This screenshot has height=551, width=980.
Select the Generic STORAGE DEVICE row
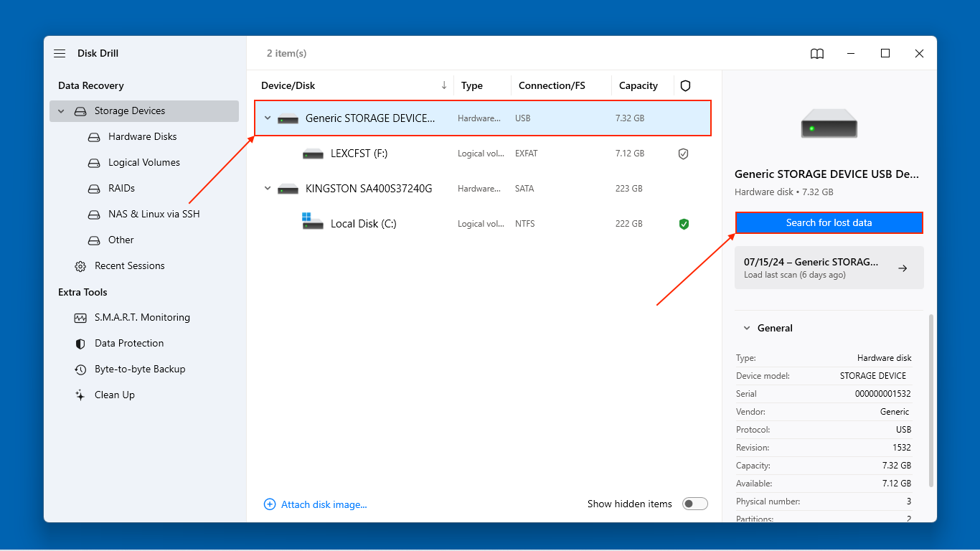pyautogui.click(x=482, y=118)
